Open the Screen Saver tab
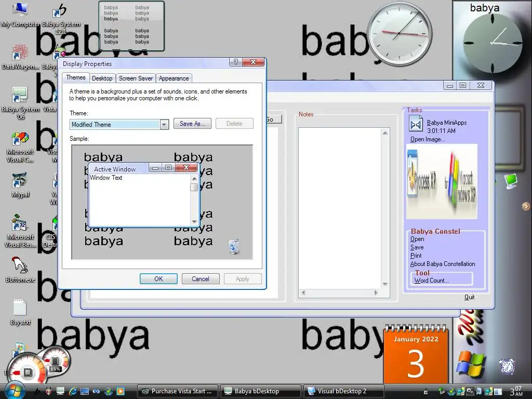Image resolution: width=532 pixels, height=399 pixels. 136,78
